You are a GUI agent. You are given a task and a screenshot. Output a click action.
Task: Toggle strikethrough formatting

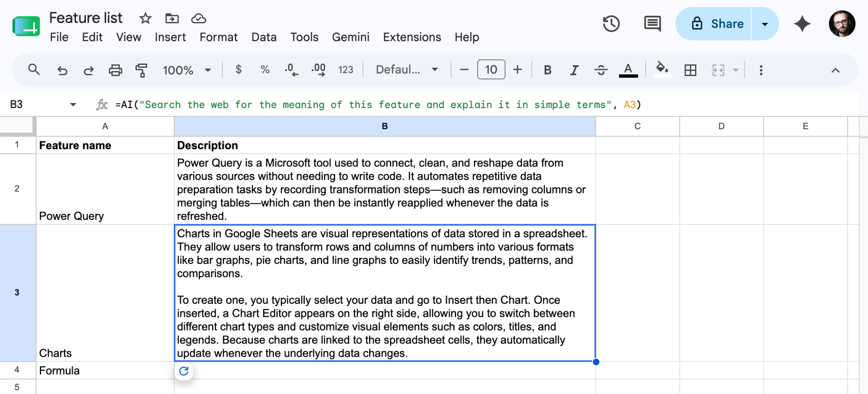[x=601, y=70]
